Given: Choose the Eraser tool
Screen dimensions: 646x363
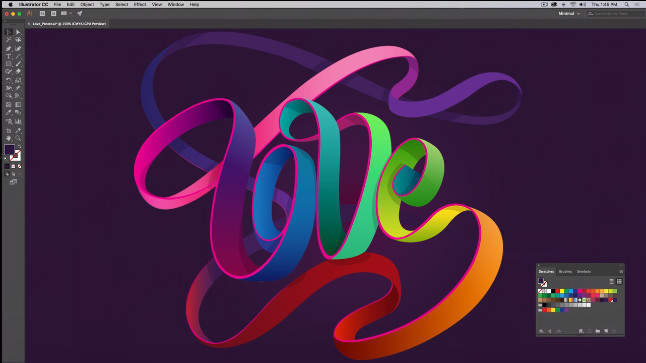Looking at the screenshot, I should [x=18, y=71].
